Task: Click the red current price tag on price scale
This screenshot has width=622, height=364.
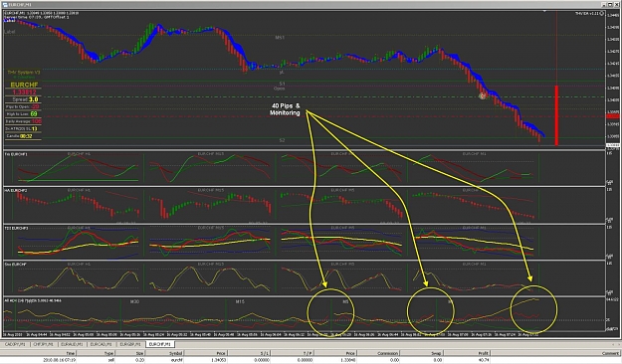Action: [x=613, y=115]
